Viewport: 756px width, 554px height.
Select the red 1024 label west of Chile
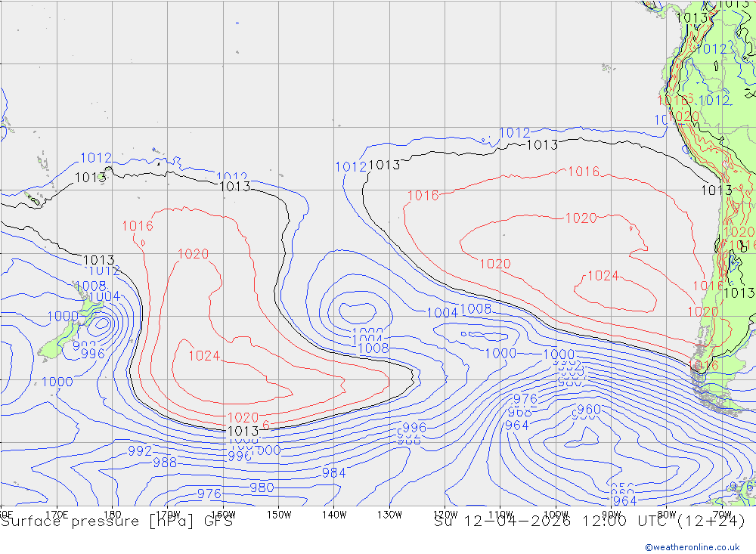pos(603,276)
